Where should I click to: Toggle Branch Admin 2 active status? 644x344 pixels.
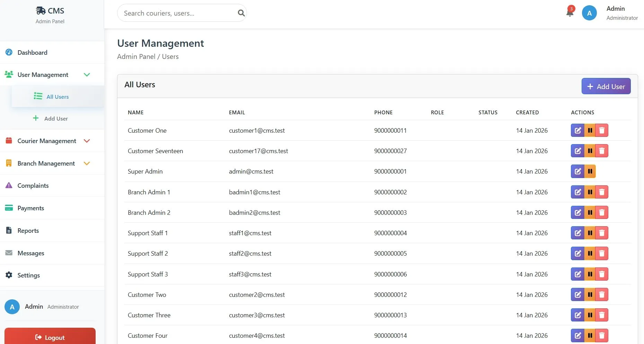590,212
